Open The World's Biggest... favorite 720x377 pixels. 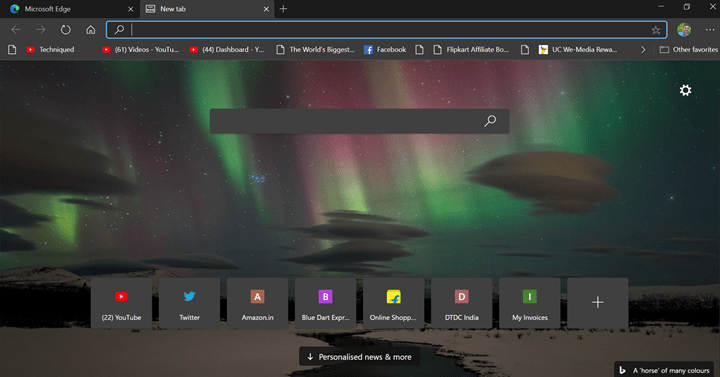tap(315, 50)
